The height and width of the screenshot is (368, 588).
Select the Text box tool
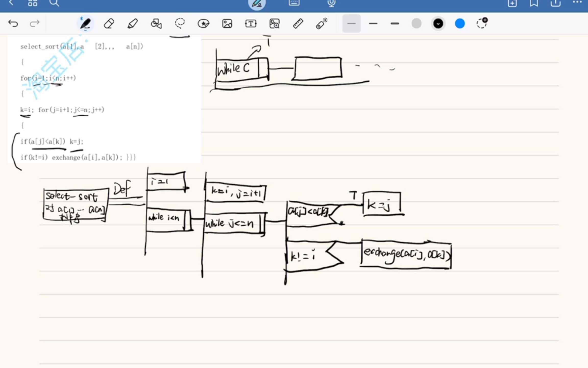251,24
